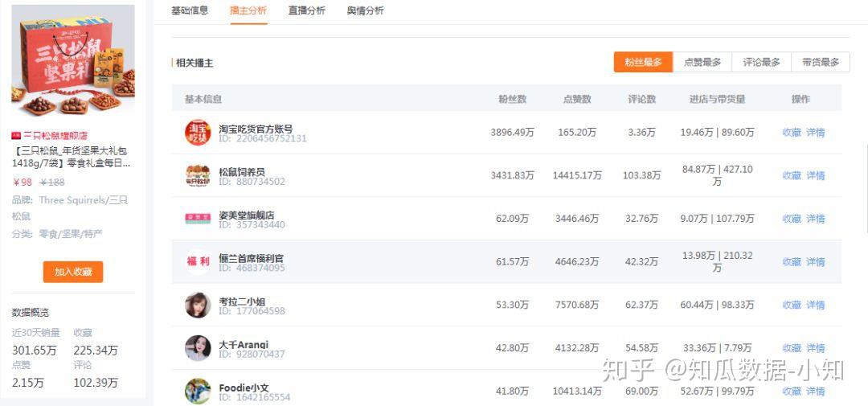Viewport: 868px width, 406px height.
Task: Open 详情 for 松鼠饲养员
Action: (x=816, y=176)
